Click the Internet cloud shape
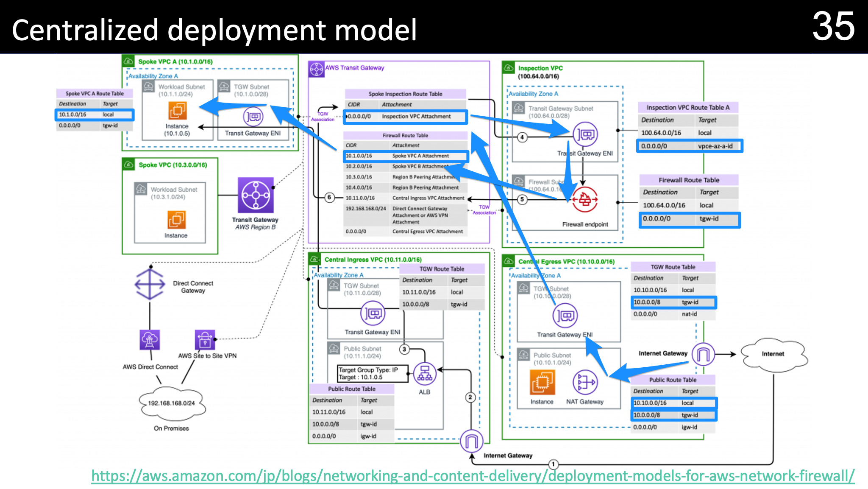Screen dimensions: 868x489 pyautogui.click(x=773, y=354)
